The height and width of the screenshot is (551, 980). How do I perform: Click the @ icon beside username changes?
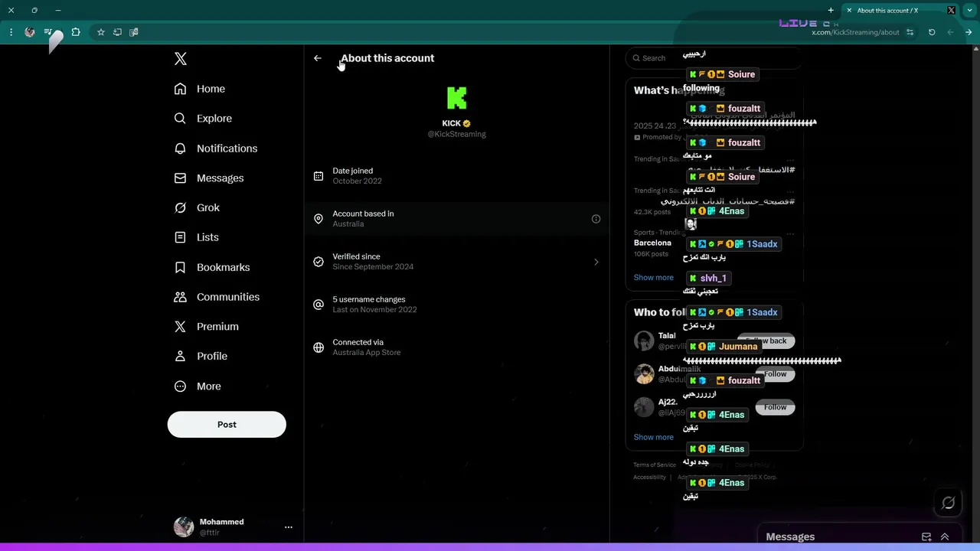click(318, 305)
